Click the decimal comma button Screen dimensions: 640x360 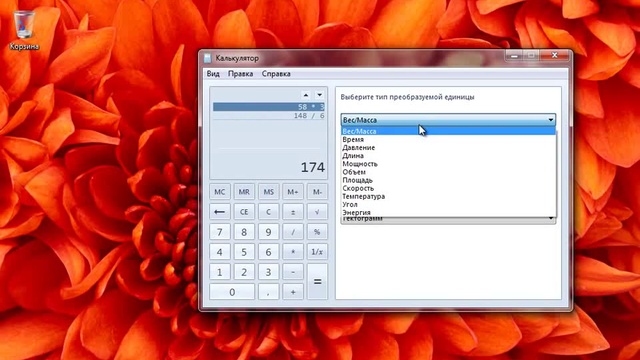pyautogui.click(x=269, y=292)
